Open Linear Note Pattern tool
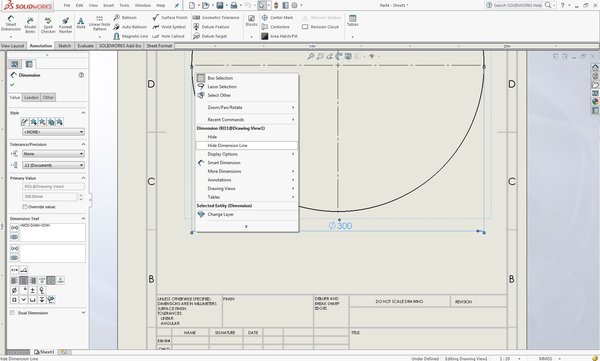 point(99,24)
